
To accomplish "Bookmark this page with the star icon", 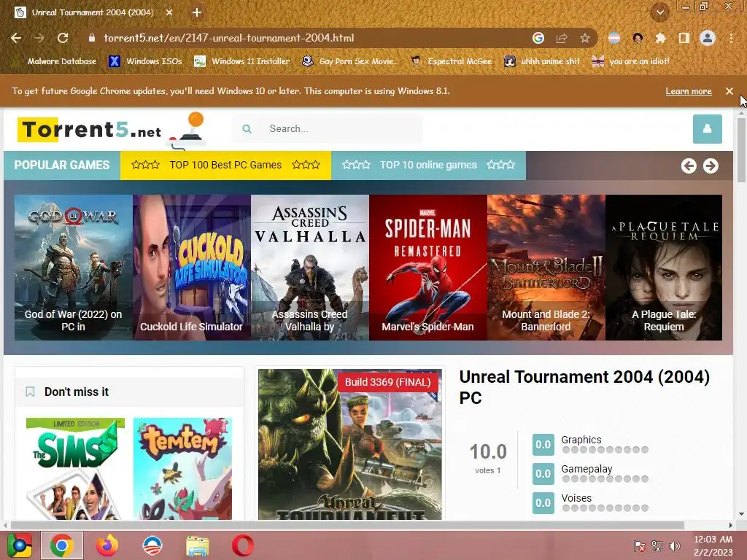I will click(585, 38).
